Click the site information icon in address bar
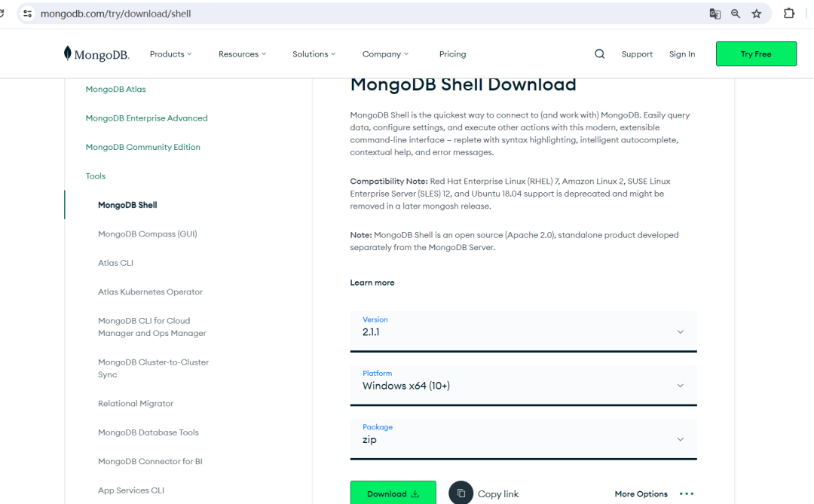 point(28,14)
